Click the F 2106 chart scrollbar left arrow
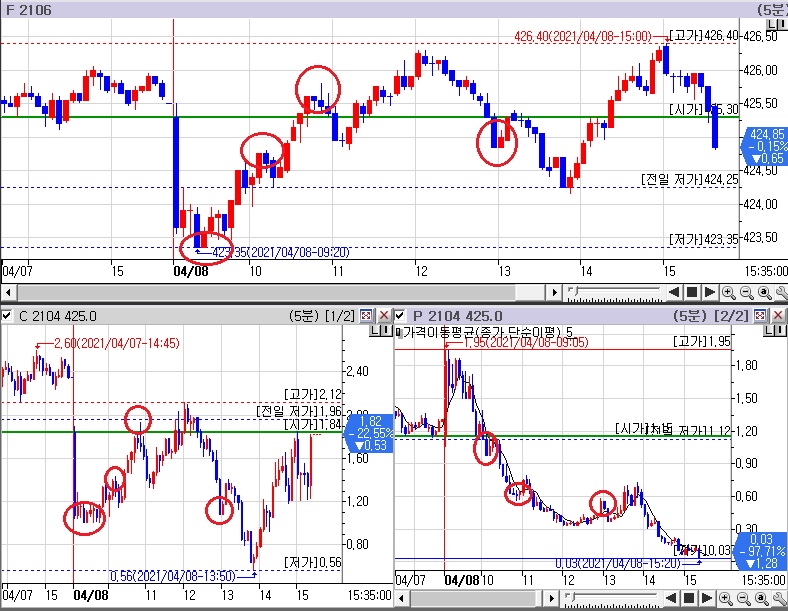Viewport: 788px width, 611px height. coord(8,292)
